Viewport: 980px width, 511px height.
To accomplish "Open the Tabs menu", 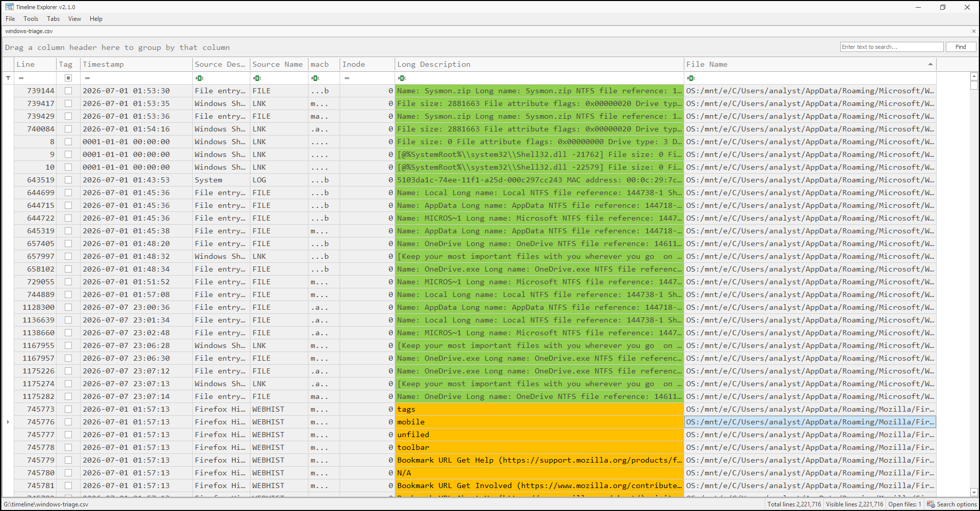I will point(53,19).
